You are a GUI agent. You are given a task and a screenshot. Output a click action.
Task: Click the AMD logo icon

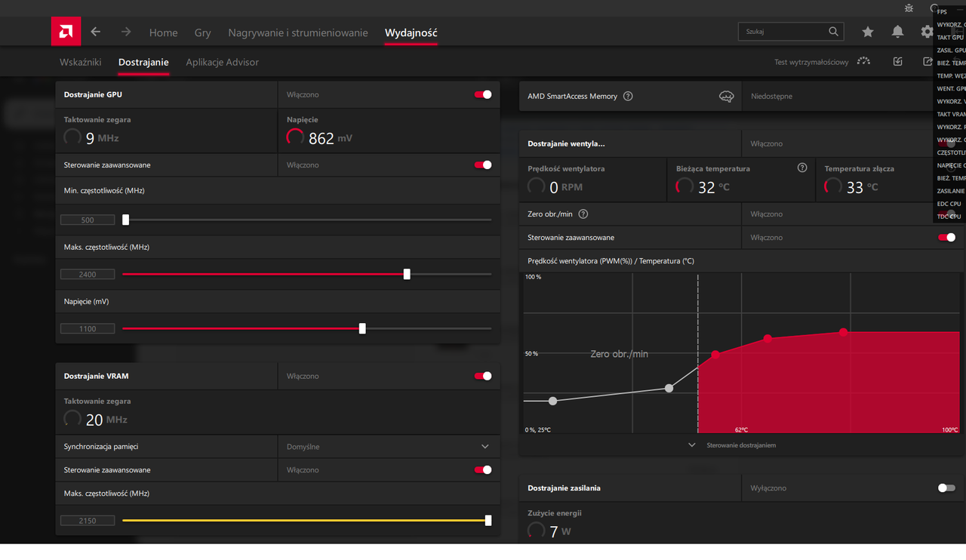66,32
